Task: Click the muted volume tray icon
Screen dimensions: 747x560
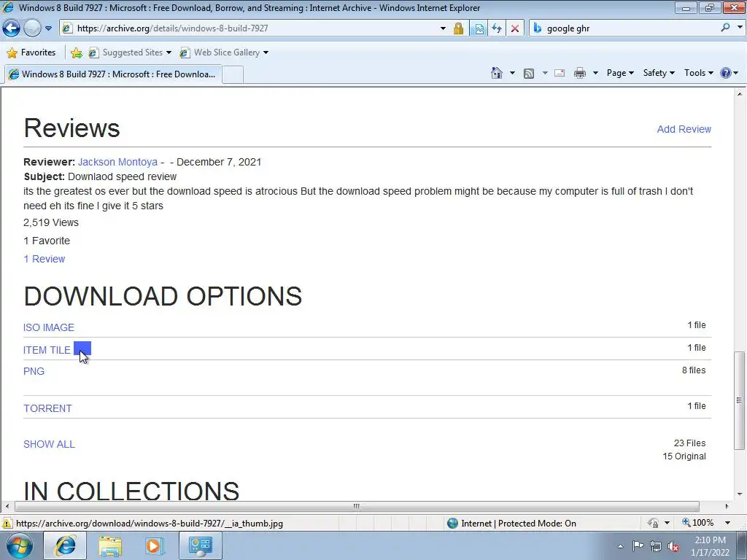Action: click(673, 547)
